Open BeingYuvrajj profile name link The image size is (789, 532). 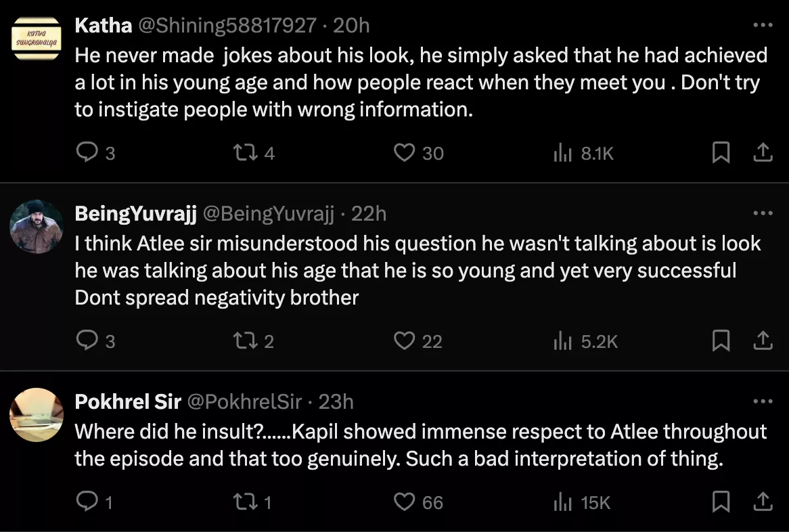135,214
